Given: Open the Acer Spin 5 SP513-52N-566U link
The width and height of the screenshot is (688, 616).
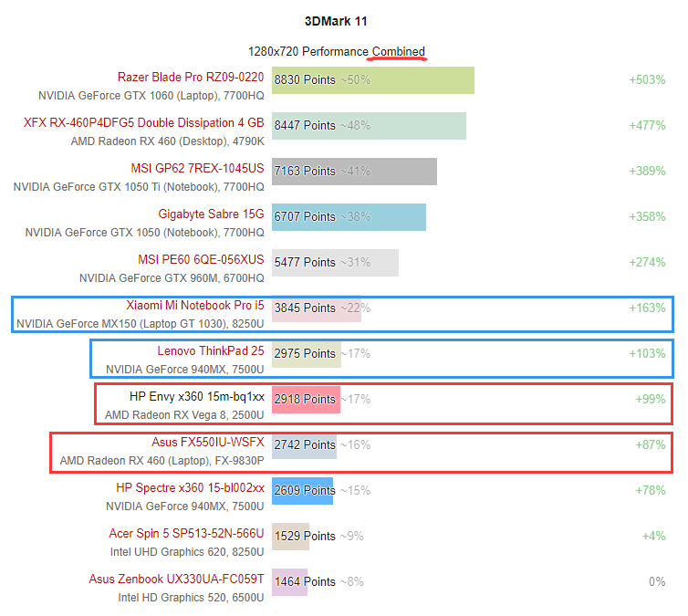Looking at the screenshot, I should (x=186, y=534).
